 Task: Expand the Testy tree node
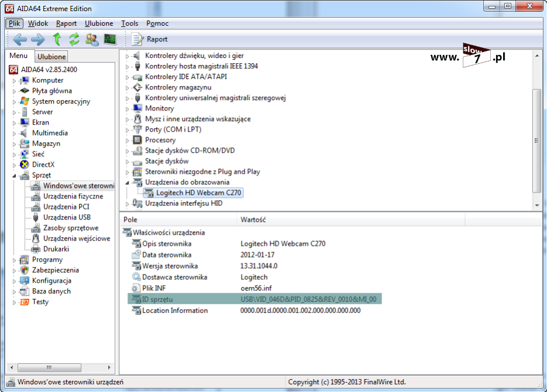[x=14, y=302]
